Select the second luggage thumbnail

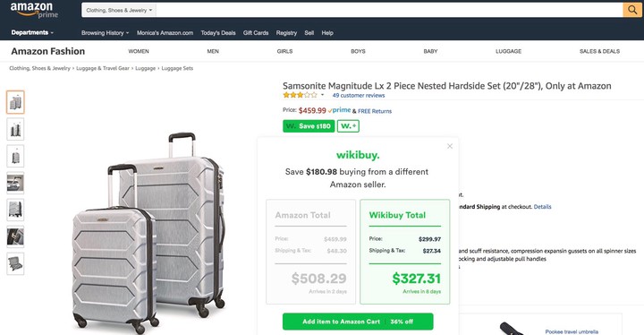(15, 129)
